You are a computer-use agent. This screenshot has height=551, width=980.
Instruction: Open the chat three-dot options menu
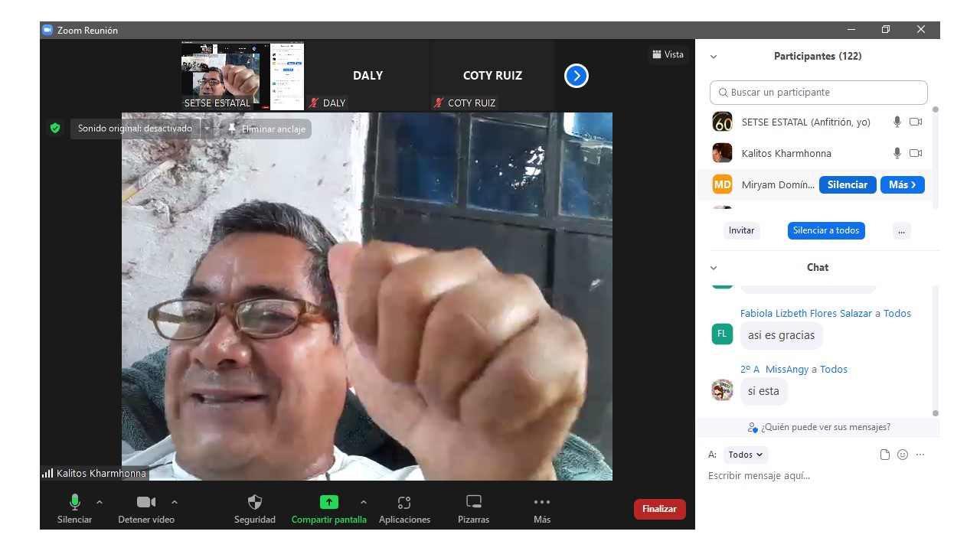[920, 455]
